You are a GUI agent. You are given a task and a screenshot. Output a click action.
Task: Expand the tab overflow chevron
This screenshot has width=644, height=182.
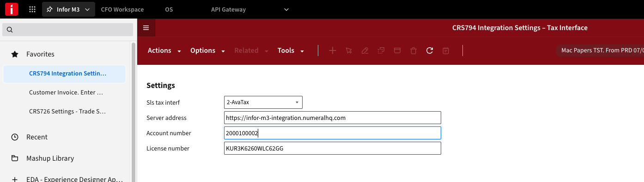pos(286,9)
